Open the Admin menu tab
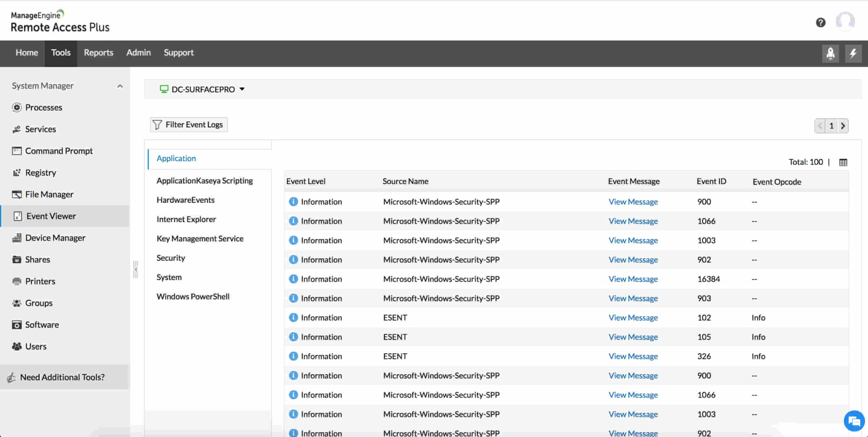 pos(138,53)
